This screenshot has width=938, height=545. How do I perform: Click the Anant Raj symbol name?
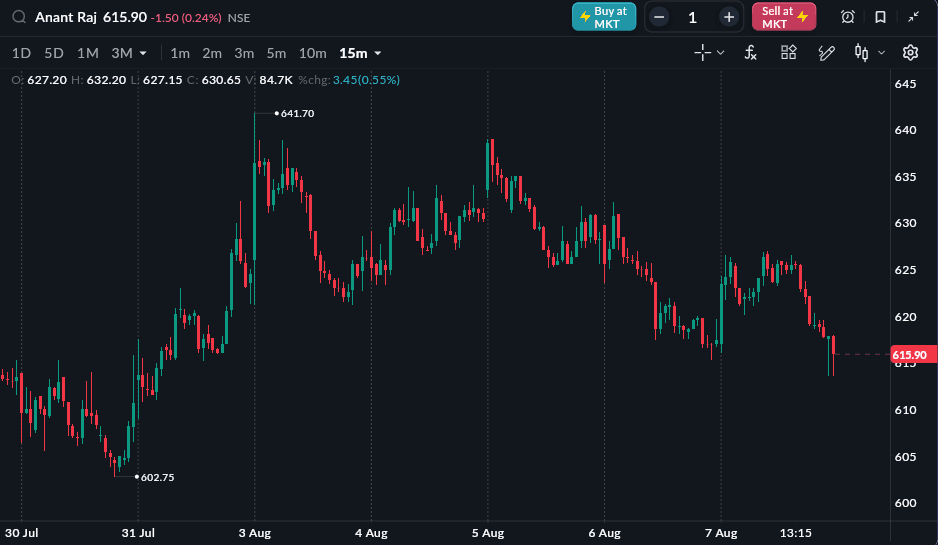(66, 17)
